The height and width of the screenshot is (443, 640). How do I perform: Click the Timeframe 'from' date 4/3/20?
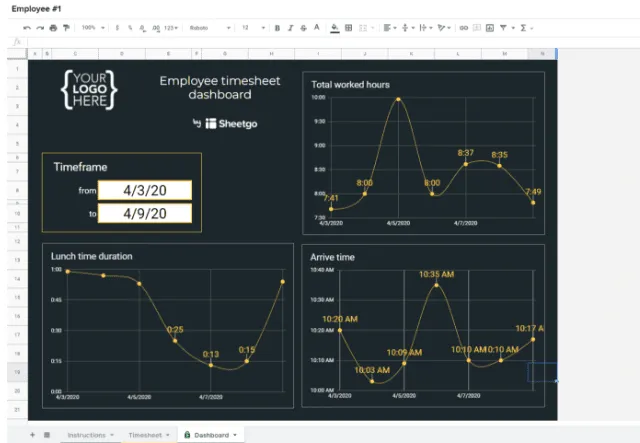145,190
